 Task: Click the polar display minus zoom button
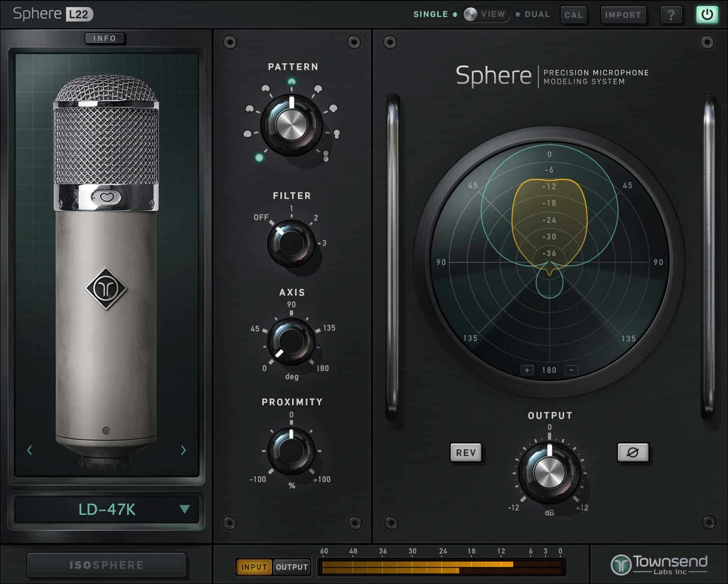point(571,370)
